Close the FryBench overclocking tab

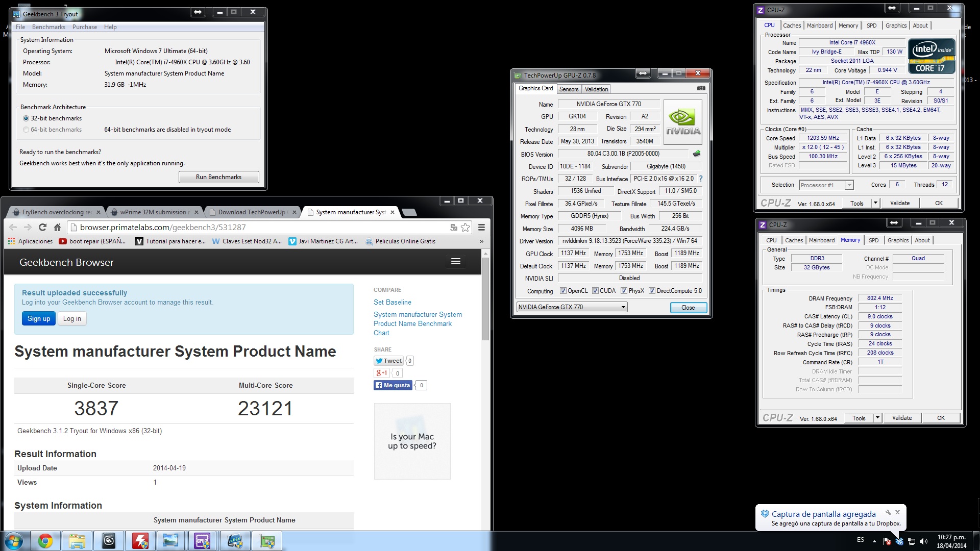point(99,212)
